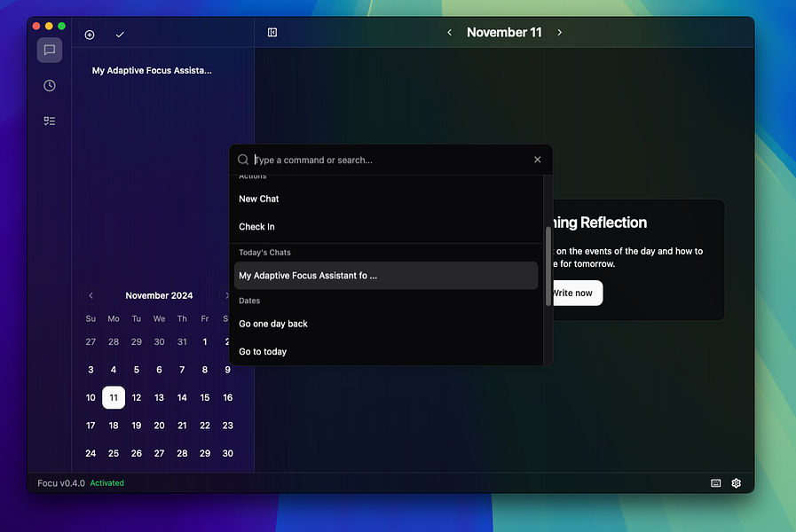Select November 20 in the calendar
This screenshot has width=796, height=532.
point(159,426)
